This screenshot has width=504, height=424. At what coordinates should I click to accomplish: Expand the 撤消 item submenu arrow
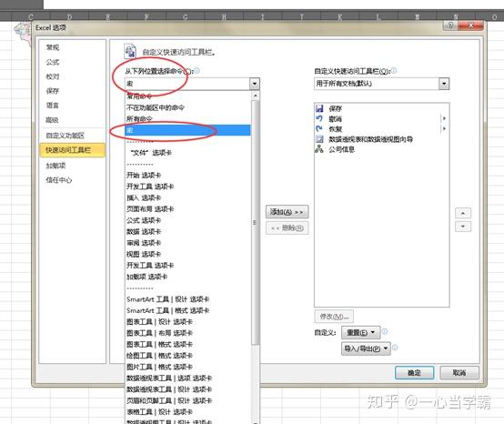444,118
